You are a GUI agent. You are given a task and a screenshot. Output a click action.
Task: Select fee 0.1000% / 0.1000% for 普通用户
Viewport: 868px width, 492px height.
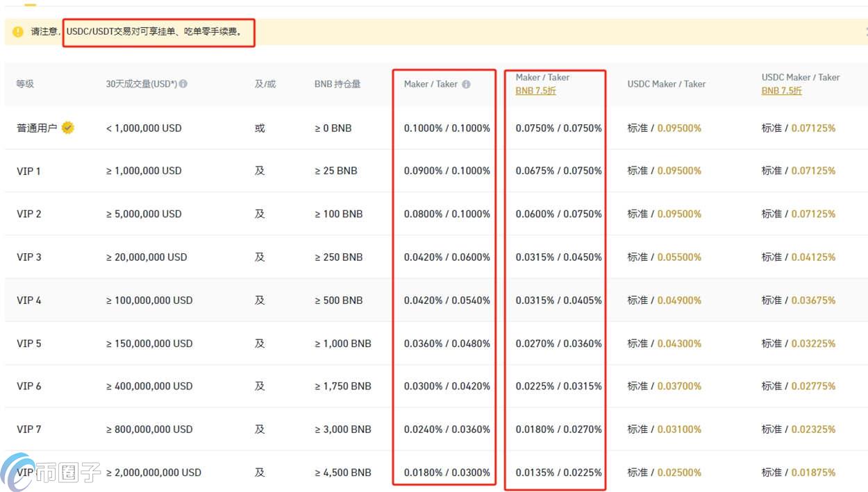pos(447,128)
